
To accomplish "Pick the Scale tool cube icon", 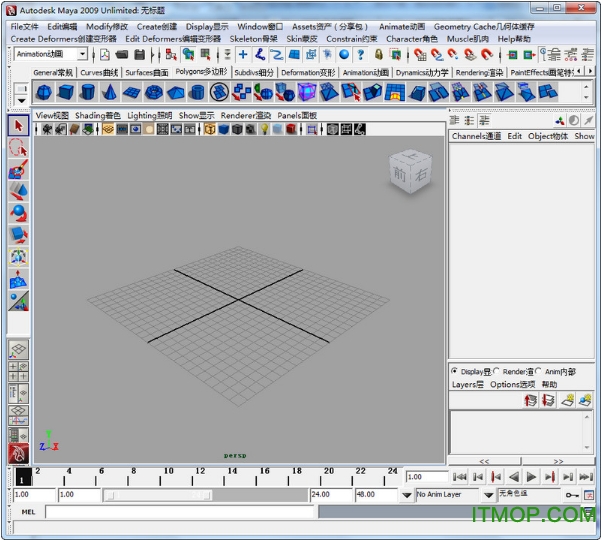I will pyautogui.click(x=18, y=235).
